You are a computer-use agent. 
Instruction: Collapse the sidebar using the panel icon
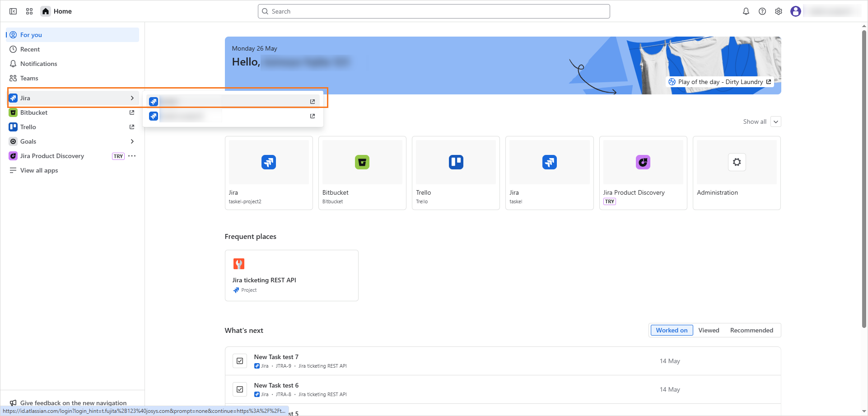13,11
